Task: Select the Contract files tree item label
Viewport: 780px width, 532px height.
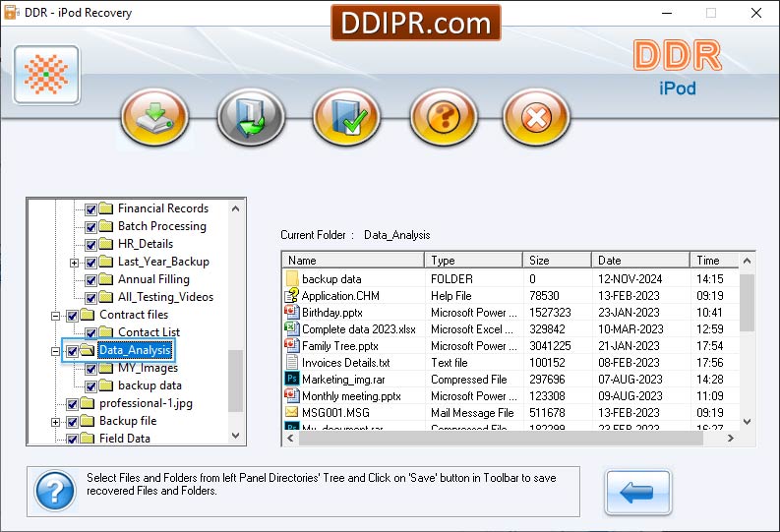Action: (134, 315)
